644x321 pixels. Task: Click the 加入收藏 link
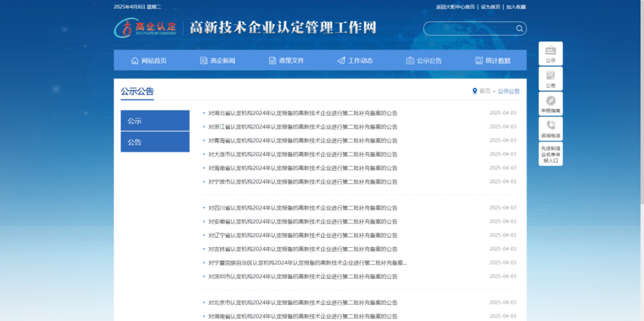click(x=516, y=7)
